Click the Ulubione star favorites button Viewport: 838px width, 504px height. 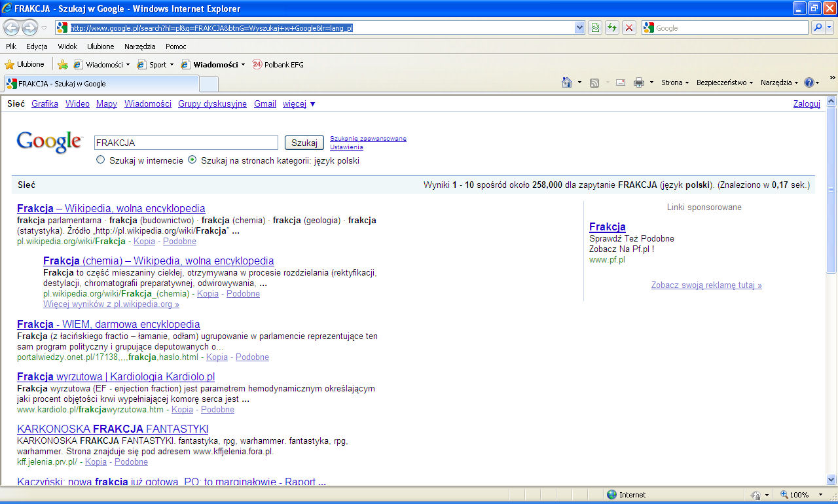coord(25,64)
